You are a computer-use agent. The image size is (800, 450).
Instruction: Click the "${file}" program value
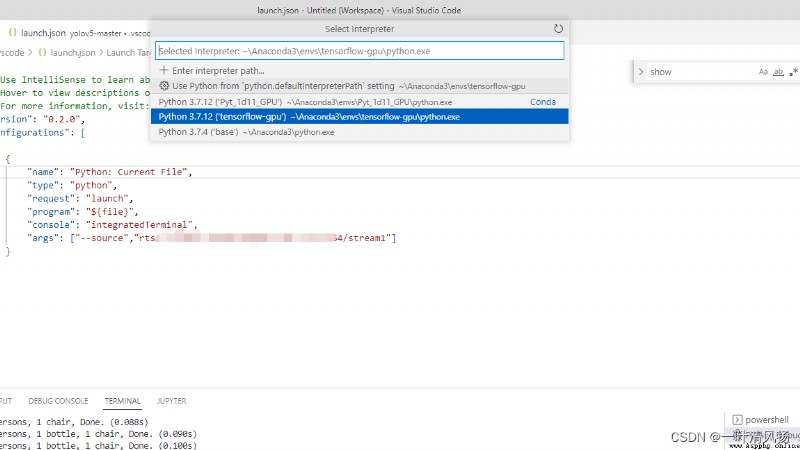(x=110, y=212)
